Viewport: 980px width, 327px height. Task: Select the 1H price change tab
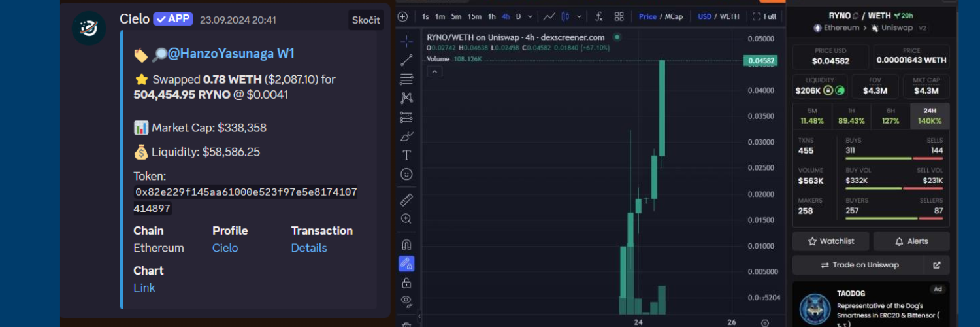pyautogui.click(x=851, y=116)
